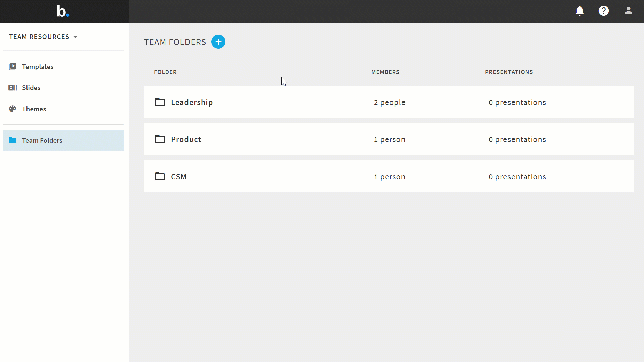Viewport: 644px width, 362px height.
Task: Open the notifications bell
Action: pyautogui.click(x=580, y=11)
